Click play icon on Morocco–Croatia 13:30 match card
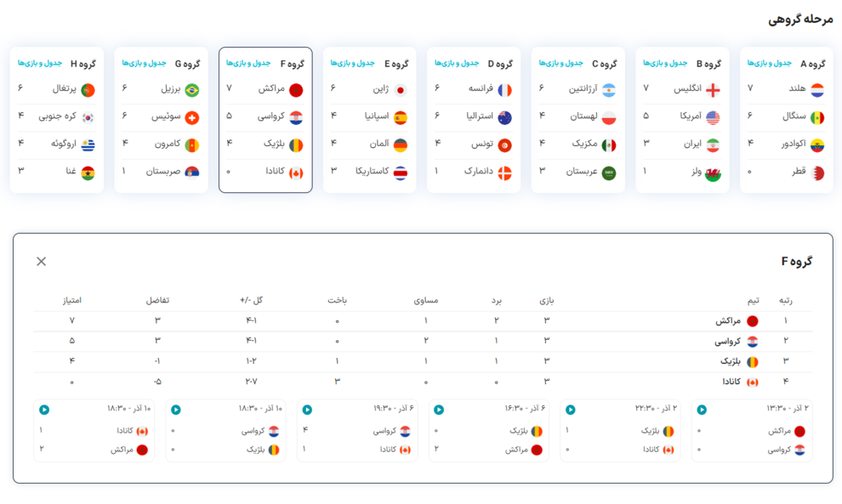This screenshot has width=842, height=504. 702,410
